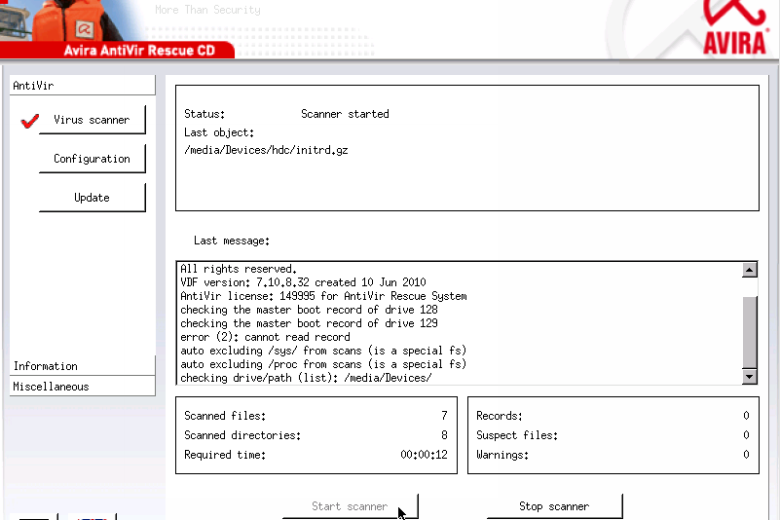Open the Update section

pos(92,198)
